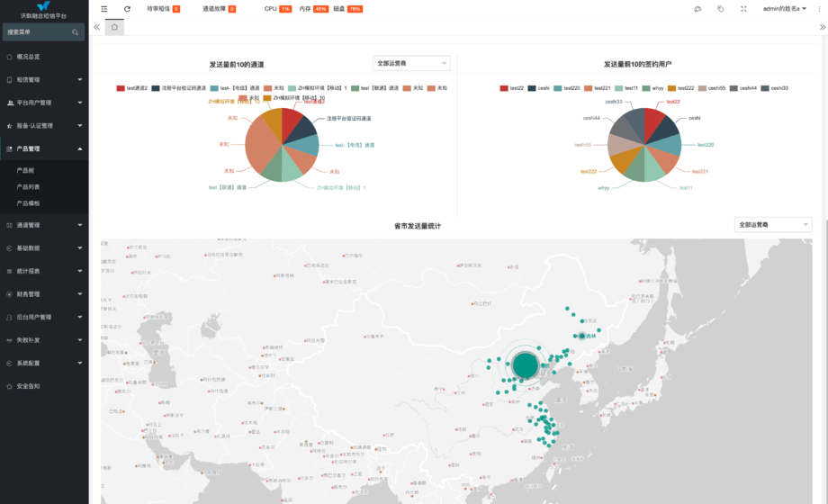828x504 pixels.
Task: Expand the 后台用户管理 menu arrow
Action: (80, 318)
